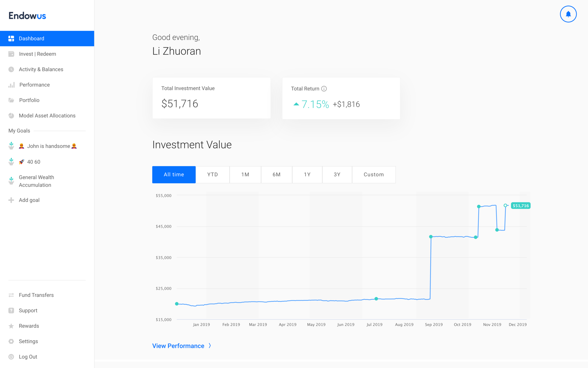Click the Log Out power icon
The image size is (588, 368).
click(x=11, y=357)
